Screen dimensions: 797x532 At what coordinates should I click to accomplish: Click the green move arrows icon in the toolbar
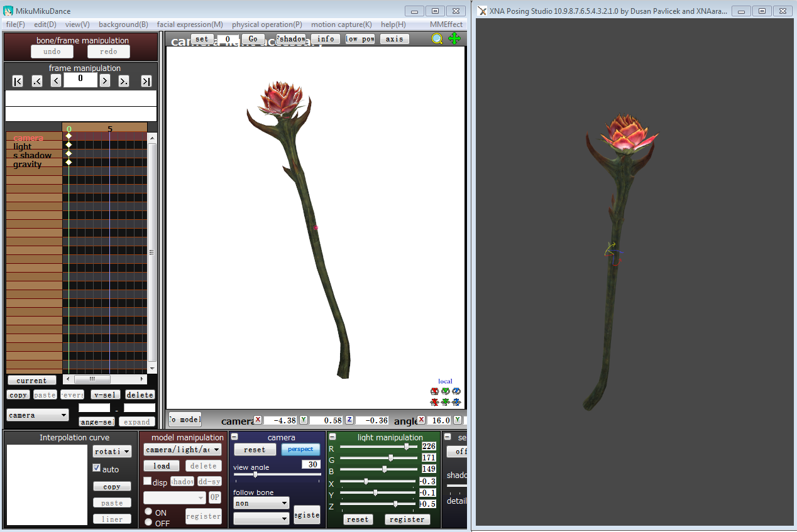tap(454, 38)
